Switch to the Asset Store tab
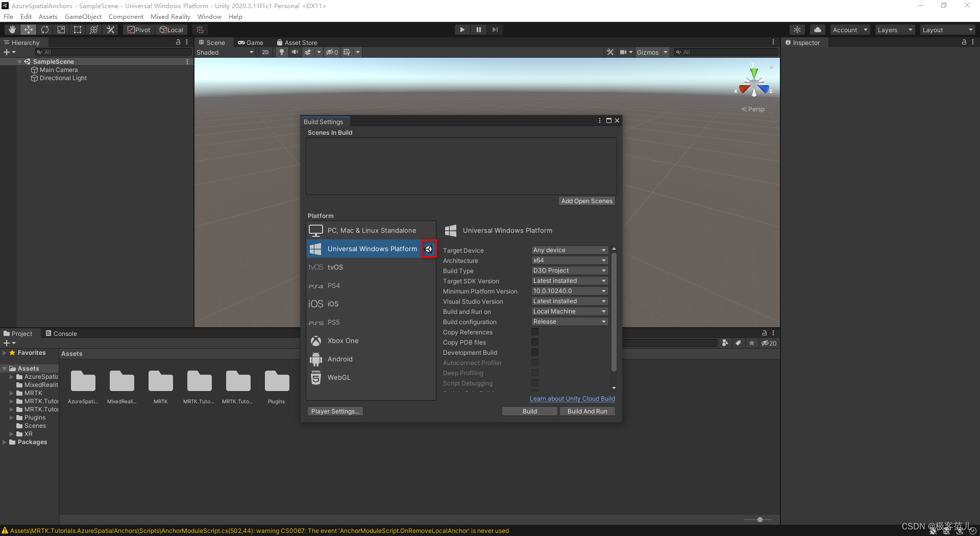The image size is (980, 536). pyautogui.click(x=297, y=42)
